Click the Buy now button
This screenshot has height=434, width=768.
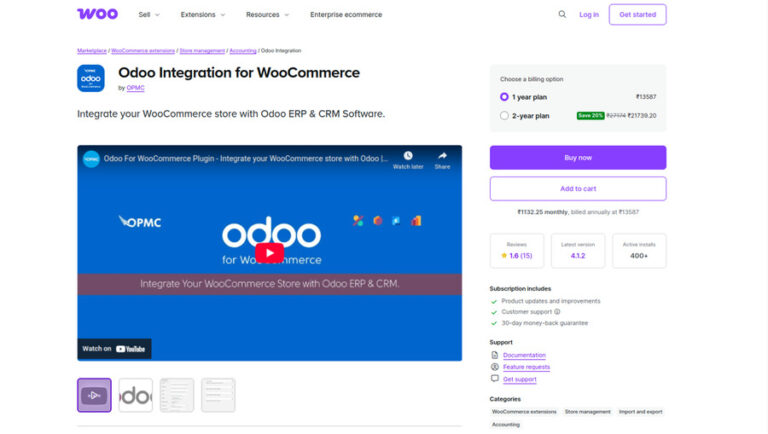[578, 158]
